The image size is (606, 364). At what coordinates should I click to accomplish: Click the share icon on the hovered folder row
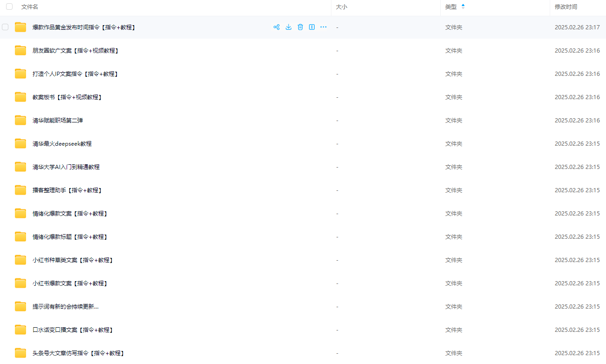[x=276, y=27]
